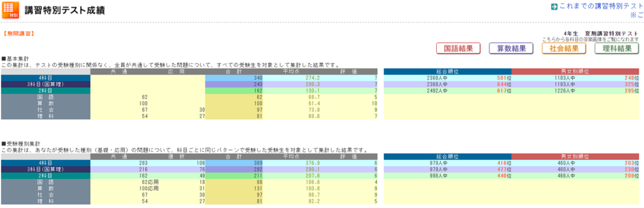
Task: Click the 応用 column header
Action: click(x=177, y=71)
